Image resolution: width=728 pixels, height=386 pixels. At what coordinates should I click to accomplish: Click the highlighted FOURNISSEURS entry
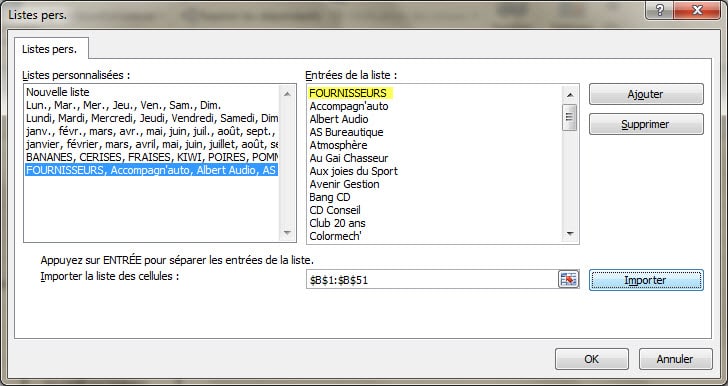coord(348,93)
